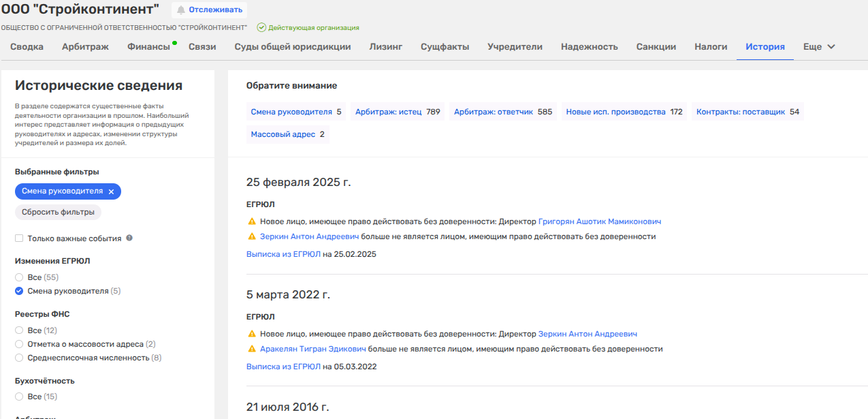868x419 pixels.
Task: Click warning icon beside Григорян director entry
Action: (252, 222)
